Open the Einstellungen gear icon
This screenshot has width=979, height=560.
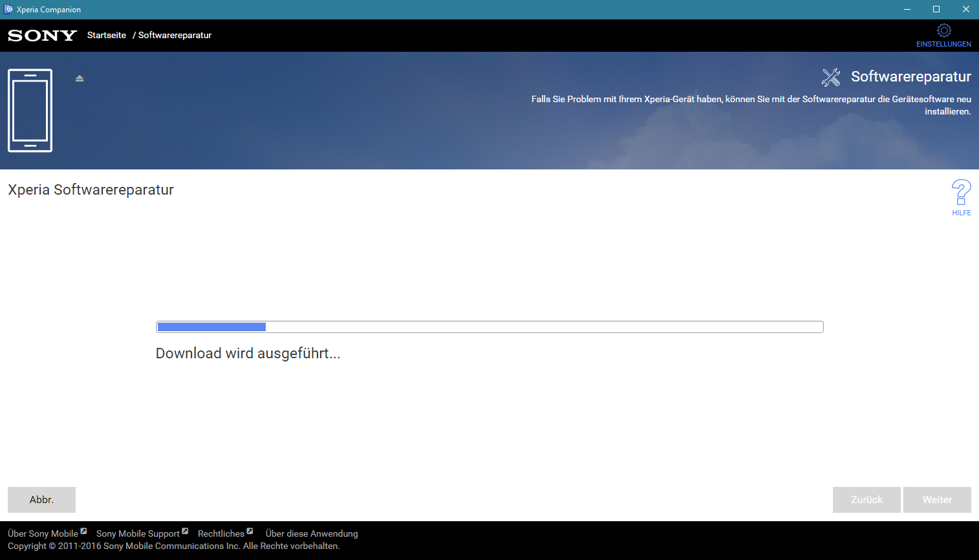(943, 31)
